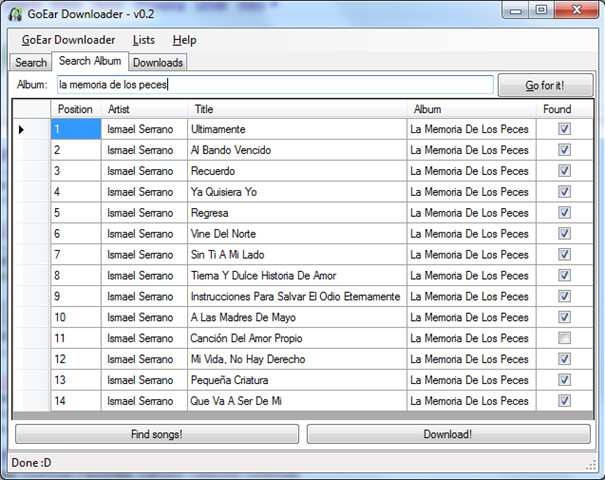Toggle Found checkbox for Tierra Y Dulce Historia
This screenshot has height=480, width=605.
tap(564, 275)
